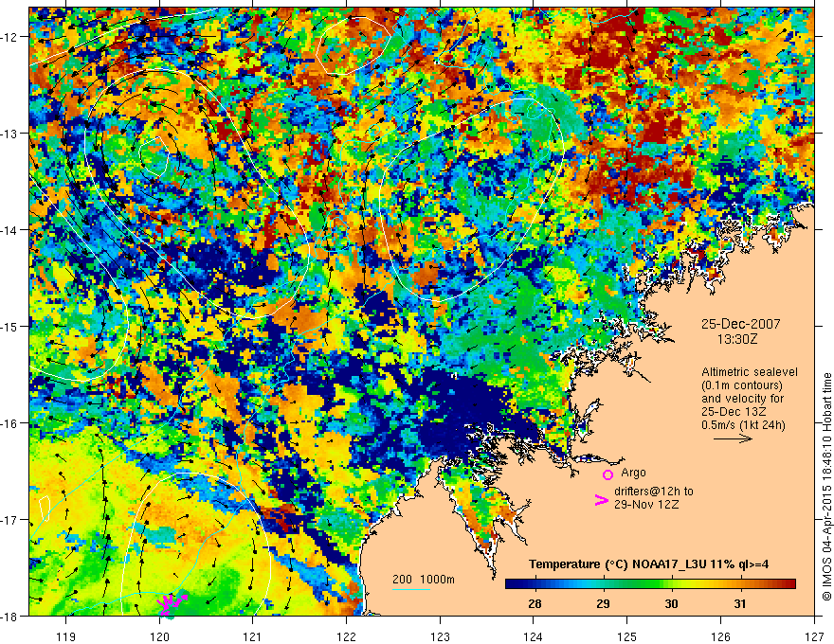Click the IMOS copyright timestamp text
The height and width of the screenshot is (644, 834).
coord(827,488)
